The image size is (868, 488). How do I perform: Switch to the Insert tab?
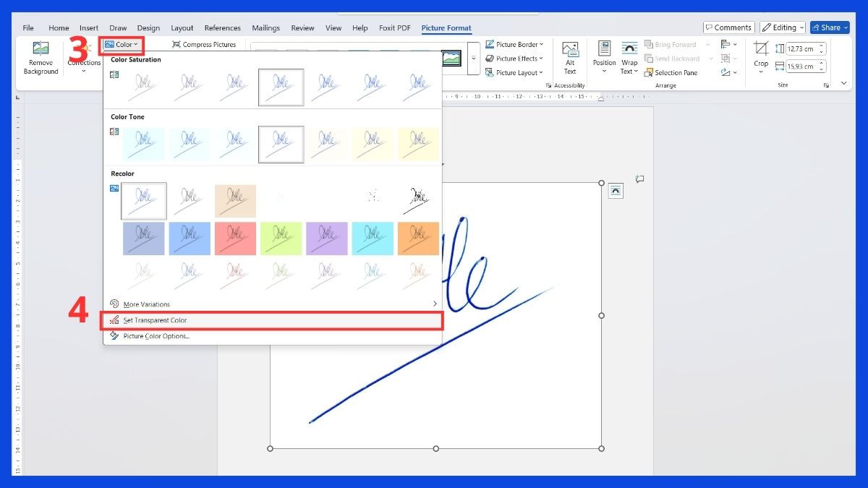pos(89,28)
